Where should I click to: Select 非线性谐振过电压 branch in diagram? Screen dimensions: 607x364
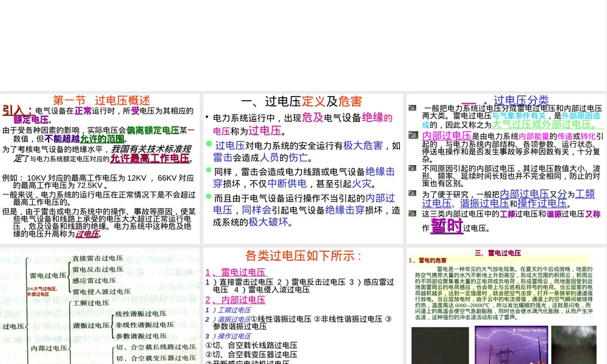(145, 325)
